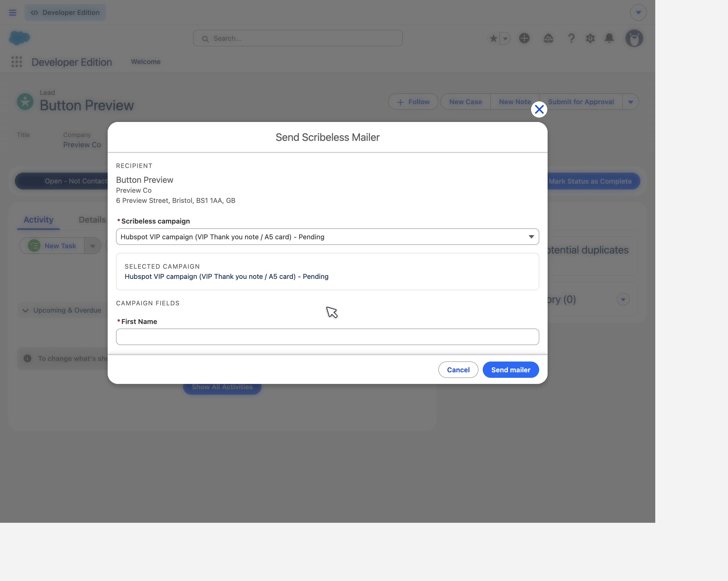
Task: Click the New Task button
Action: tap(52, 246)
